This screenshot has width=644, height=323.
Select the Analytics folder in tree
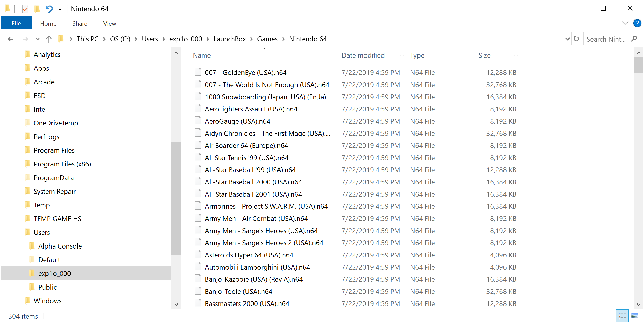tap(47, 55)
